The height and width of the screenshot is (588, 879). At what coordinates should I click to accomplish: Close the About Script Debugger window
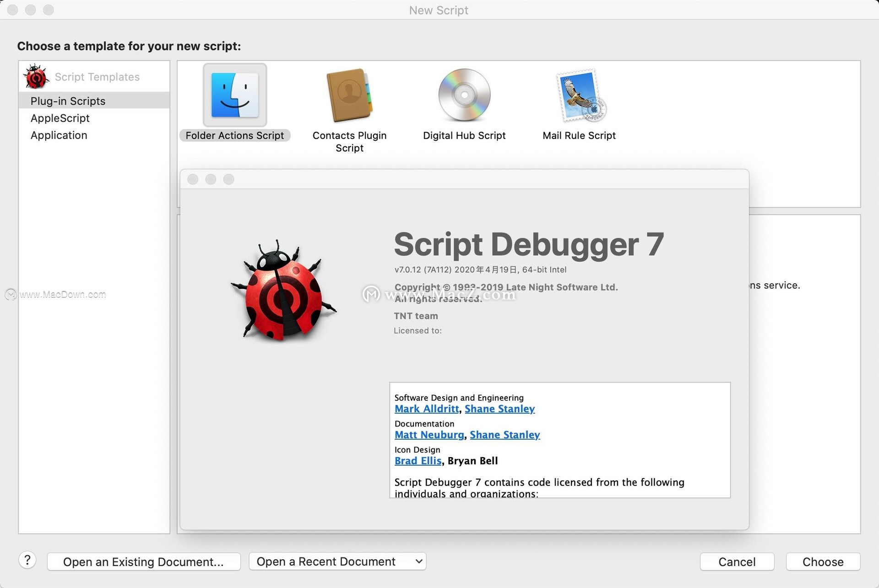193,179
